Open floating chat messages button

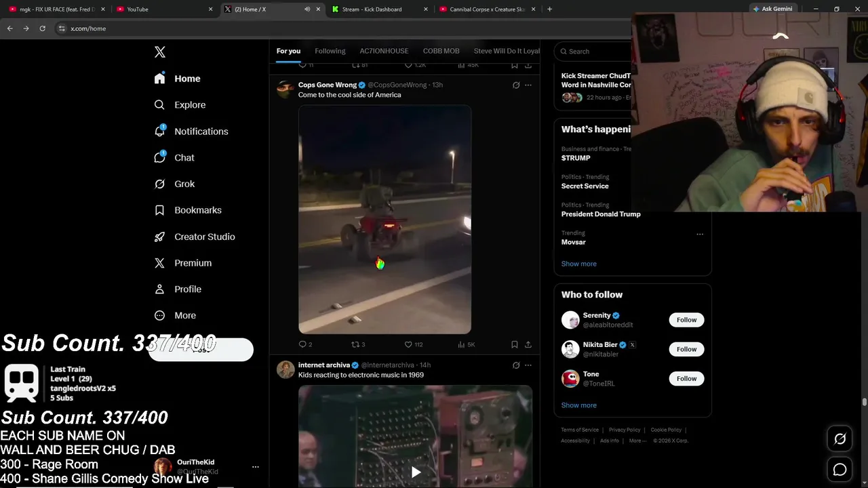click(840, 469)
